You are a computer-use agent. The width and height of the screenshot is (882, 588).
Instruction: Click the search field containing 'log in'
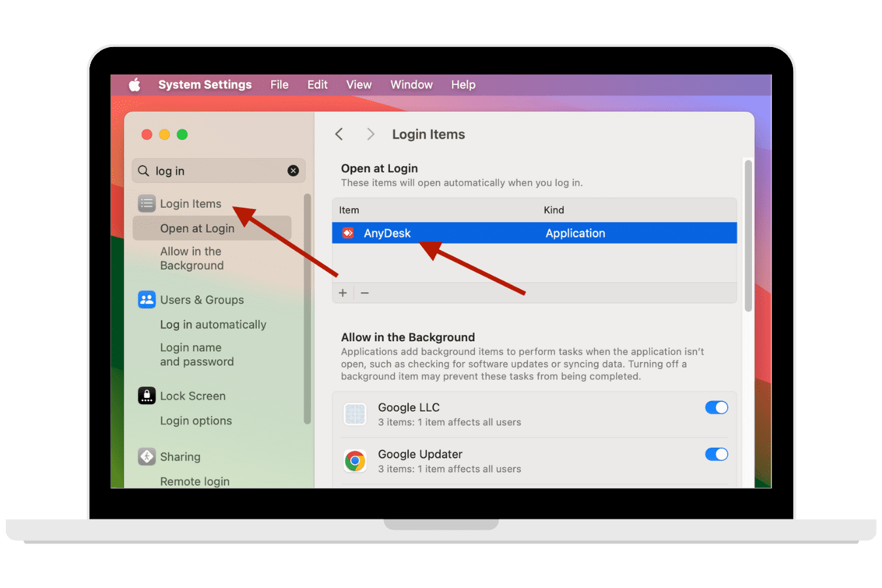218,171
